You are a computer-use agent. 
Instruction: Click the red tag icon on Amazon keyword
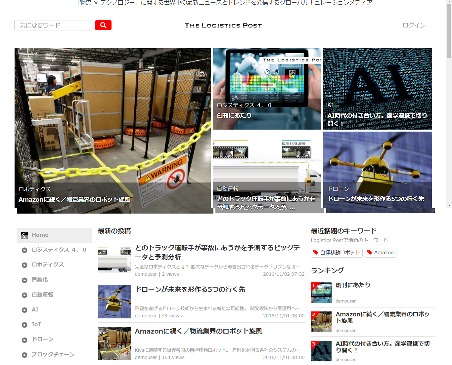click(369, 252)
